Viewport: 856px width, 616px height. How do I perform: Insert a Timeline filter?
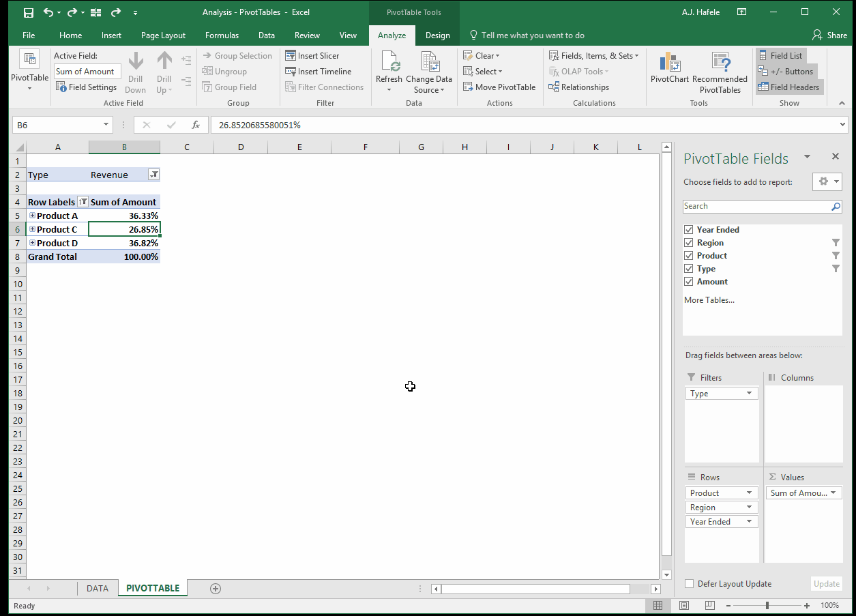tap(319, 72)
